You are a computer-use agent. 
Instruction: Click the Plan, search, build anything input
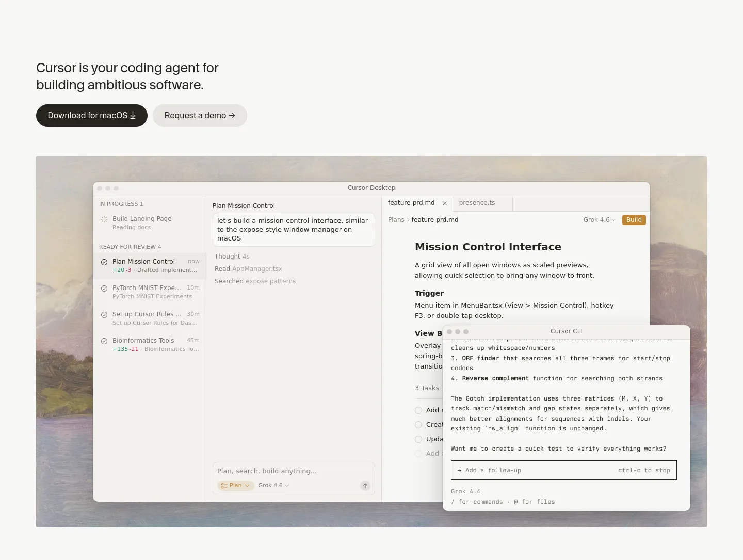[293, 471]
